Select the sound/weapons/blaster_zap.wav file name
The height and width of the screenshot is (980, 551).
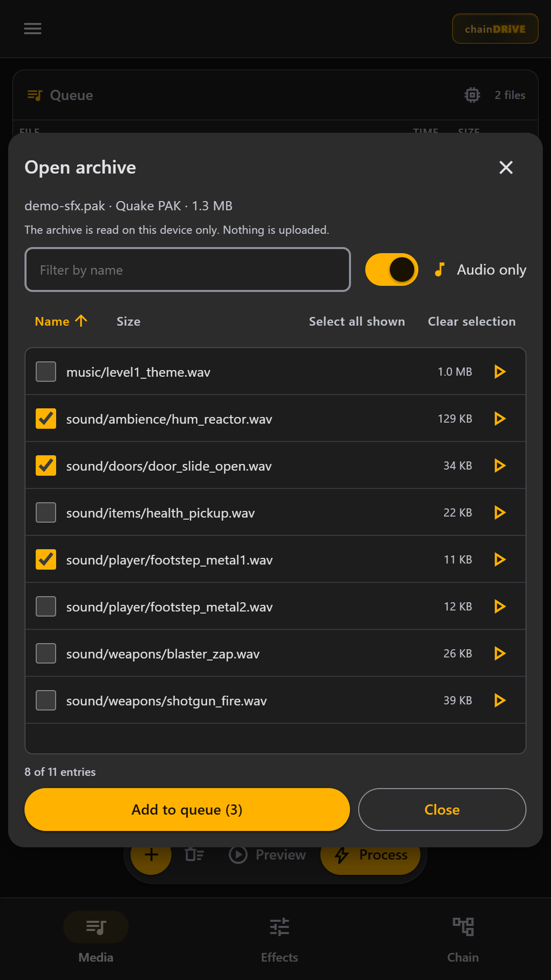pyautogui.click(x=163, y=654)
